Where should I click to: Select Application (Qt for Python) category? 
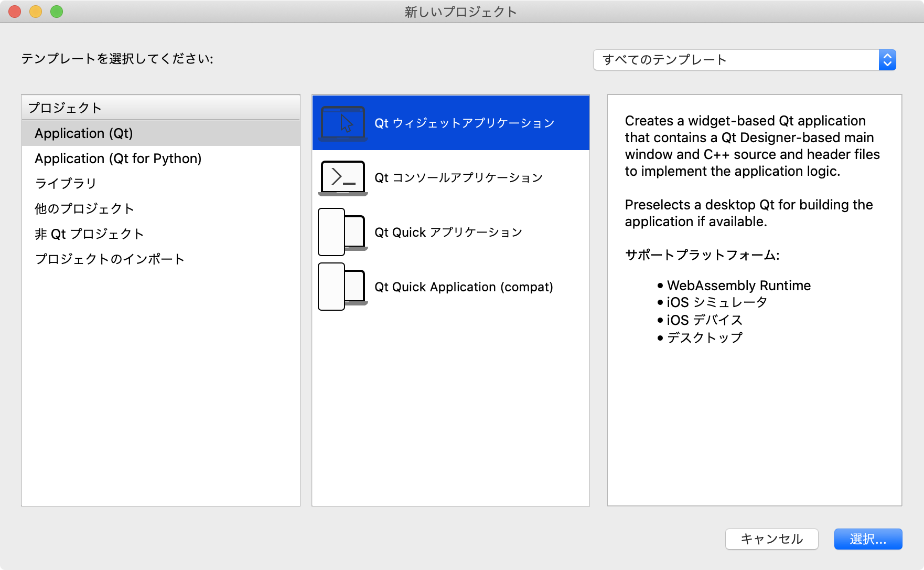coord(161,159)
